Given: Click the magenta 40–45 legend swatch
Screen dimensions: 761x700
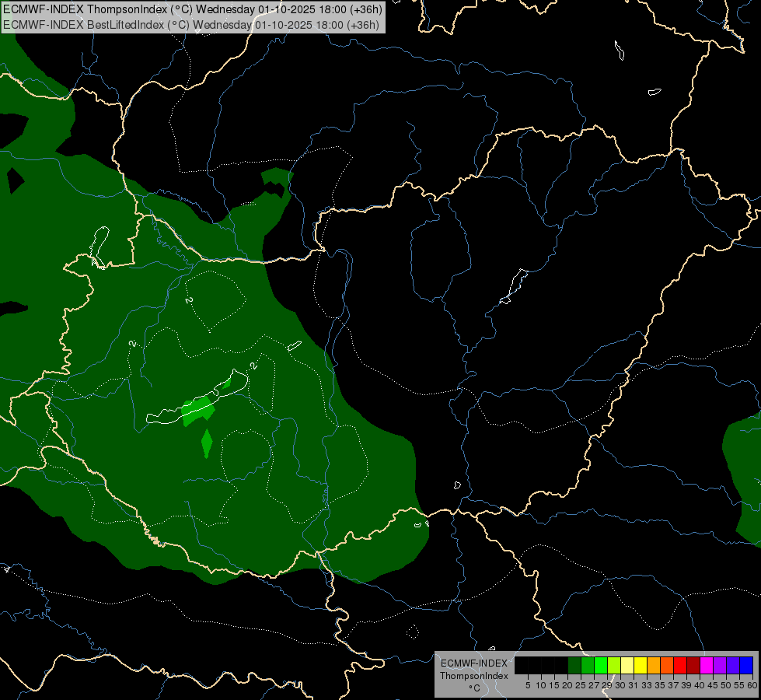Looking at the screenshot, I should coord(707,665).
